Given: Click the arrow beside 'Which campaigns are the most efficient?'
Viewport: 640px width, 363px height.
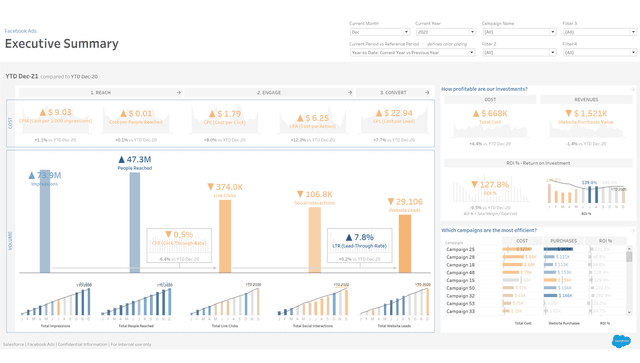Looking at the screenshot, I should (633, 230).
